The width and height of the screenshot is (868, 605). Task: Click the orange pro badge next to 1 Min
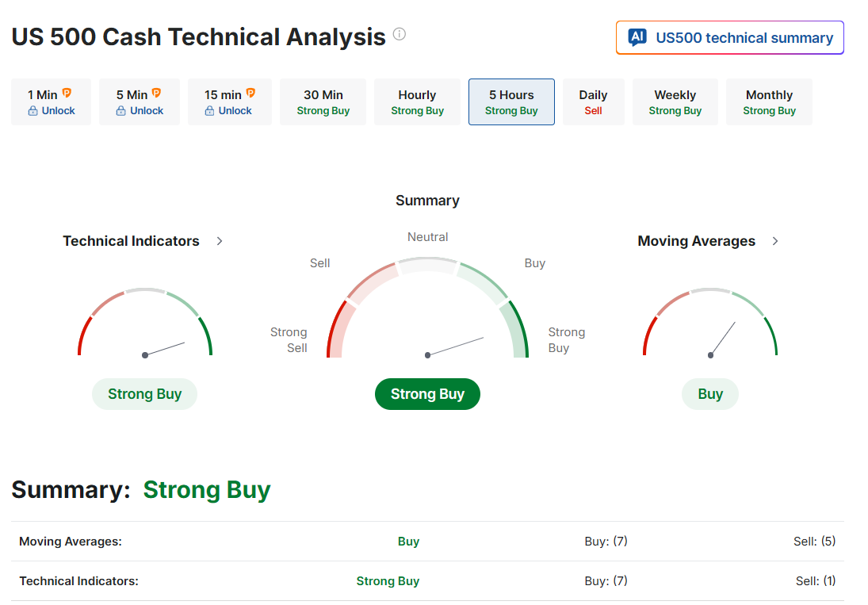67,93
